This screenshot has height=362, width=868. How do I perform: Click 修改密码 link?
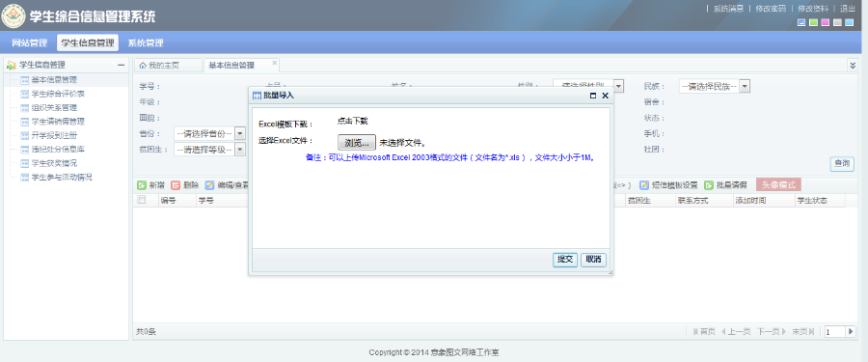[x=770, y=9]
